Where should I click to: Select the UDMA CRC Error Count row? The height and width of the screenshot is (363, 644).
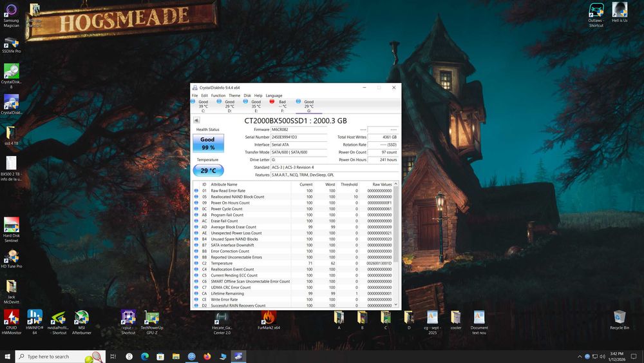293,288
